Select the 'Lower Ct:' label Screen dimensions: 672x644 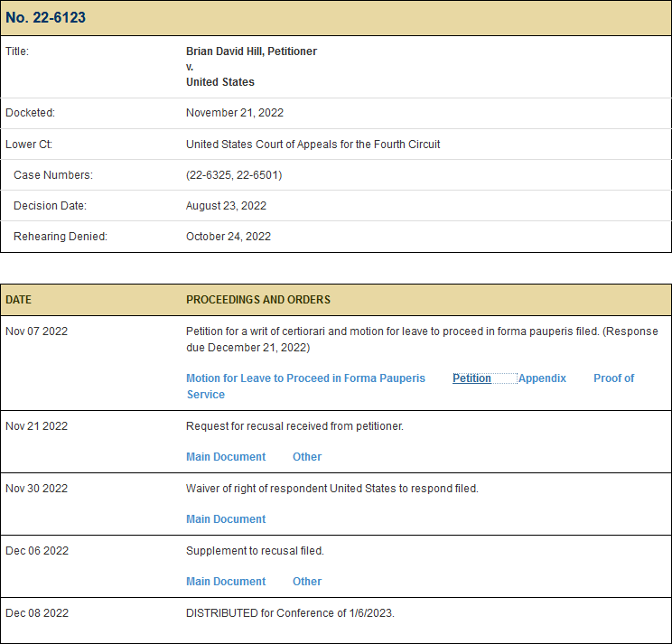[x=29, y=144]
